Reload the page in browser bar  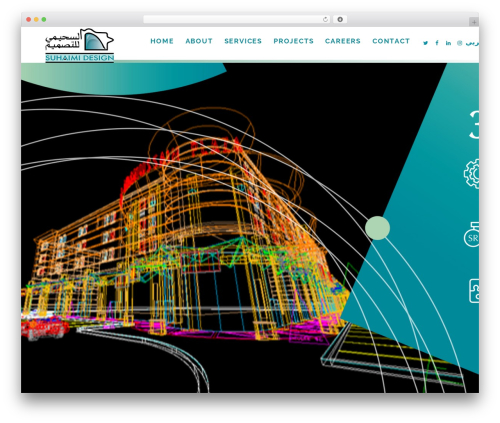tap(325, 20)
